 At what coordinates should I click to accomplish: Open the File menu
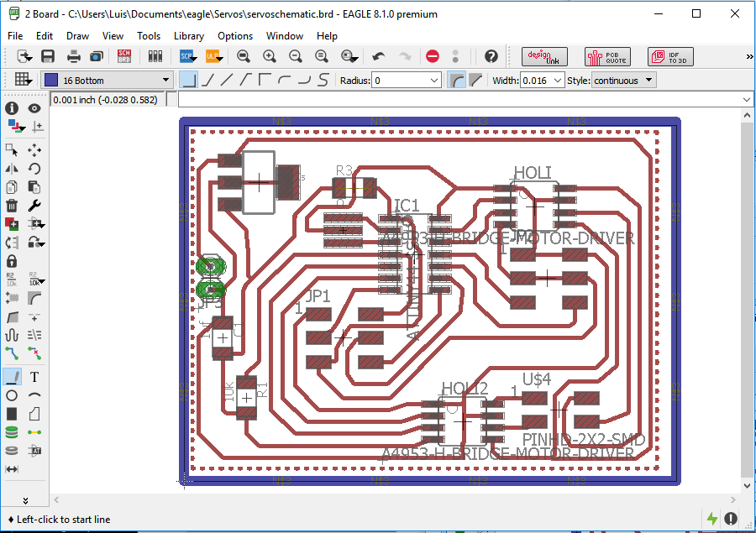15,36
